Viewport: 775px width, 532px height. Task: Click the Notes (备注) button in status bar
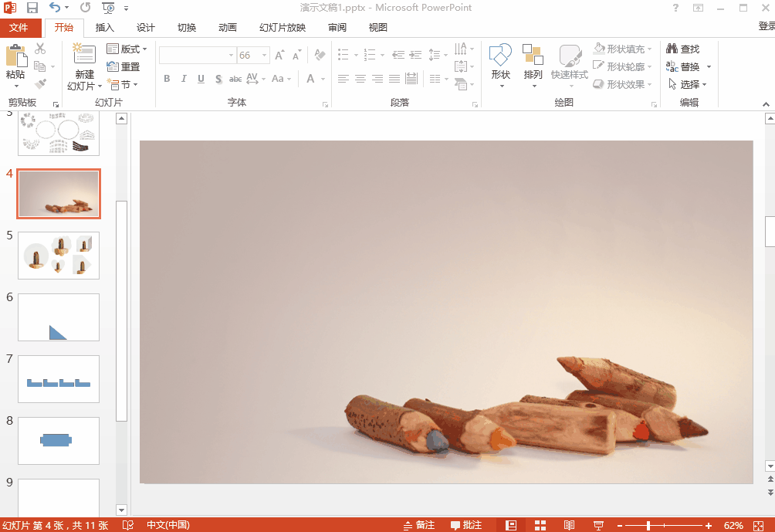click(419, 525)
